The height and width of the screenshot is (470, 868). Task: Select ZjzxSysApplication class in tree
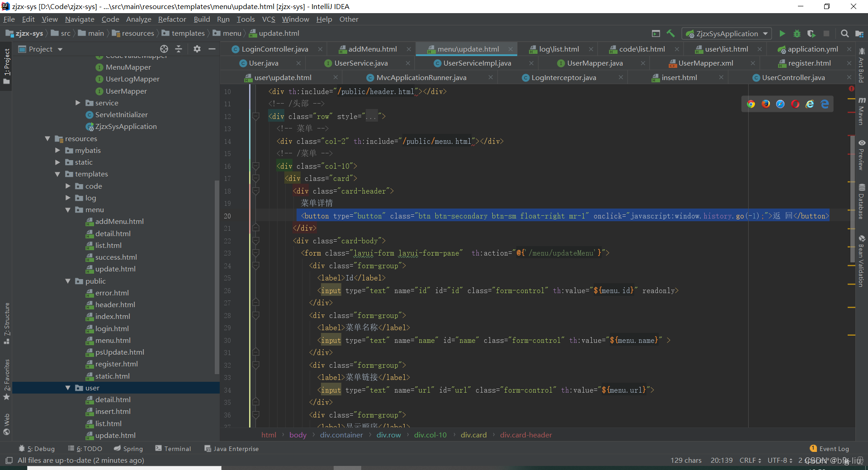click(x=126, y=127)
